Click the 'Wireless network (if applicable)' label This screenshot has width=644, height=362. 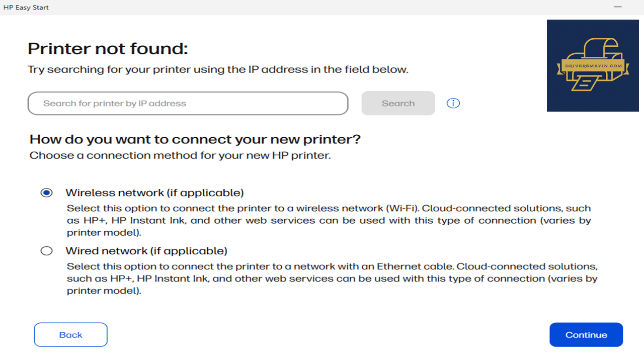coord(154,193)
